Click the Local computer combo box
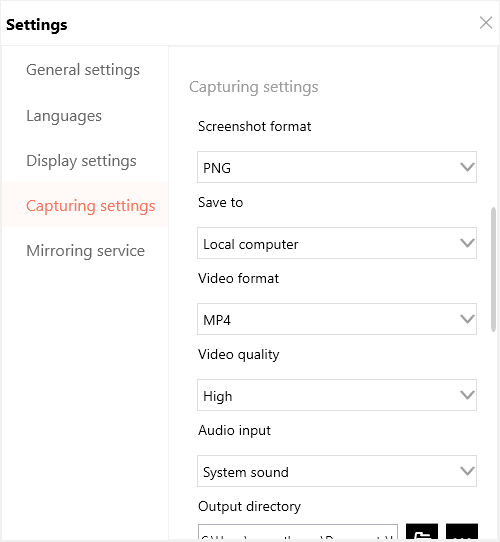The height and width of the screenshot is (542, 500). coord(337,243)
